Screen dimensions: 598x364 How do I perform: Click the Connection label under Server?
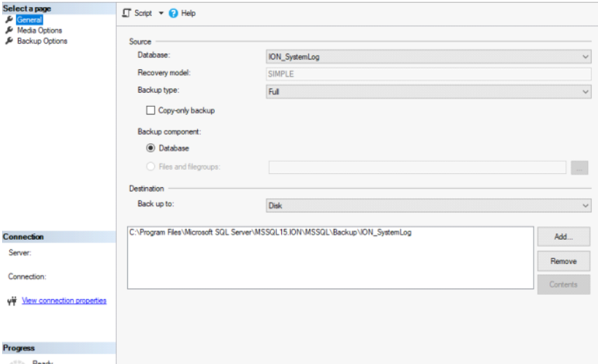(x=27, y=277)
